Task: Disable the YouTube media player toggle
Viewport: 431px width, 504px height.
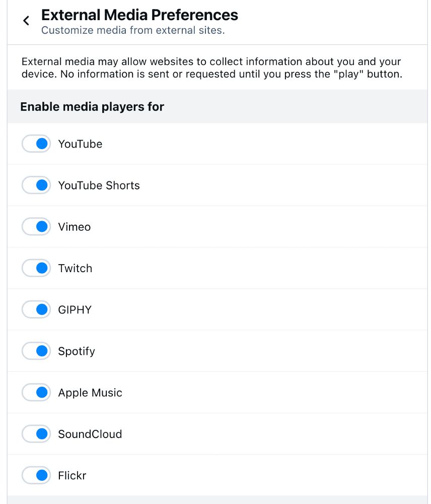Action: [x=36, y=144]
